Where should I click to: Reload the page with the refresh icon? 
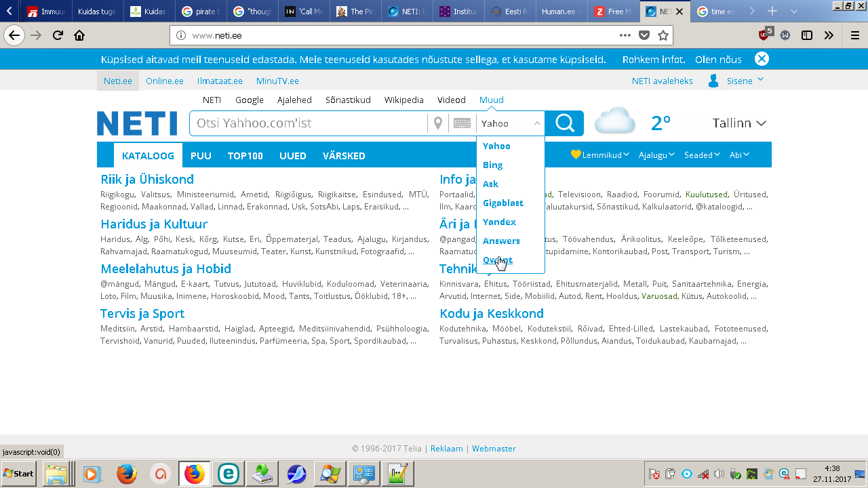pyautogui.click(x=58, y=35)
